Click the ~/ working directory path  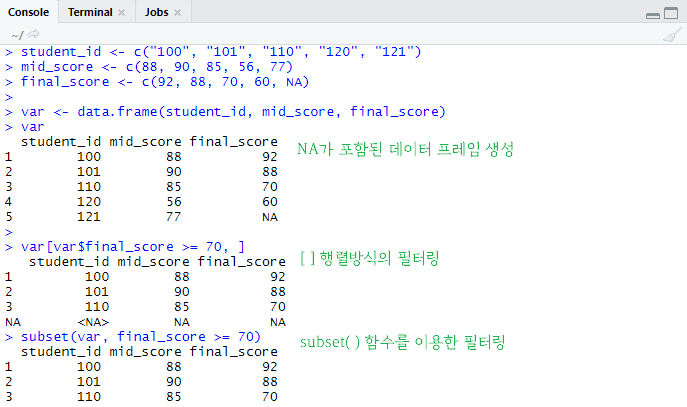(x=18, y=35)
